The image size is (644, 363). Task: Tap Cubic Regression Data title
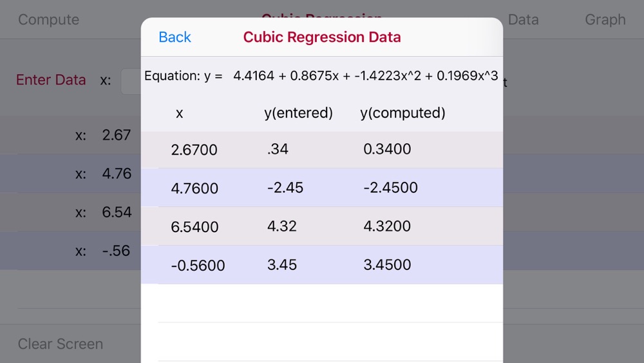click(x=322, y=37)
